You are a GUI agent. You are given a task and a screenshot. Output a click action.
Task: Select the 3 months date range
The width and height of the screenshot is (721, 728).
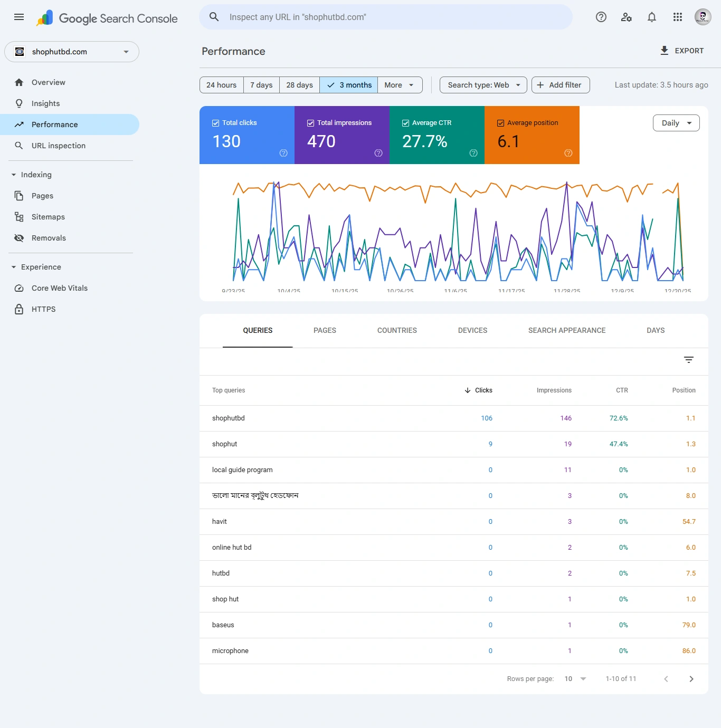pyautogui.click(x=348, y=85)
